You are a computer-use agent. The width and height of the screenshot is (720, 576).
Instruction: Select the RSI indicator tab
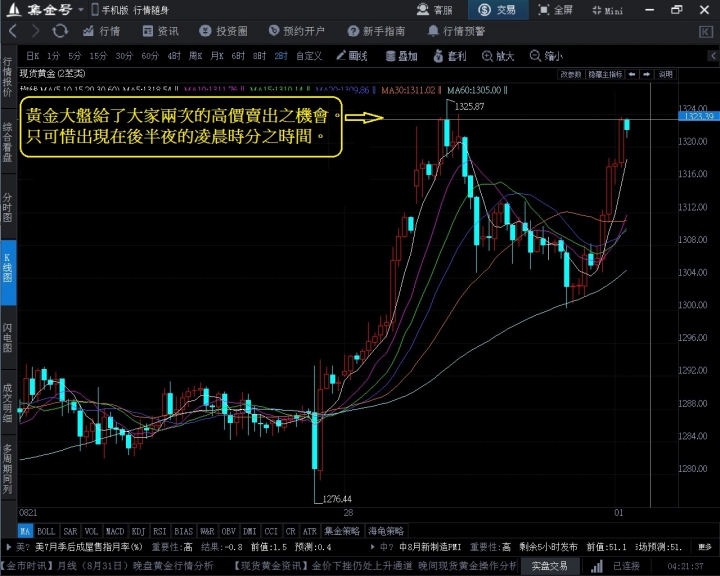pos(159,531)
